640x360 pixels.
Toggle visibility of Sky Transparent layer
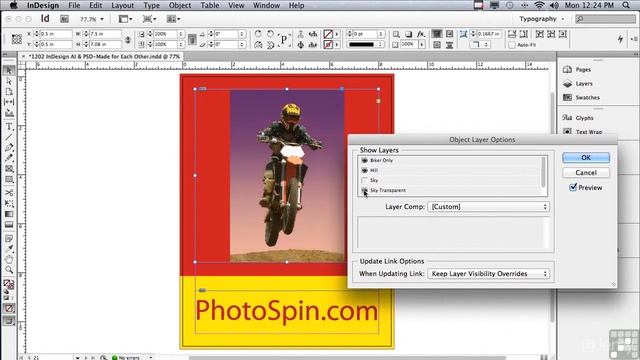point(364,190)
